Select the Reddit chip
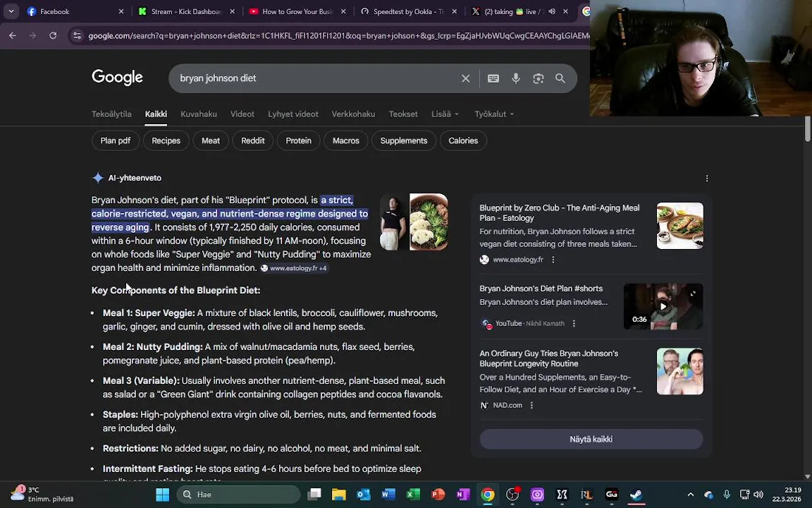Screen dimensions: 812x508 pyautogui.click(x=253, y=140)
